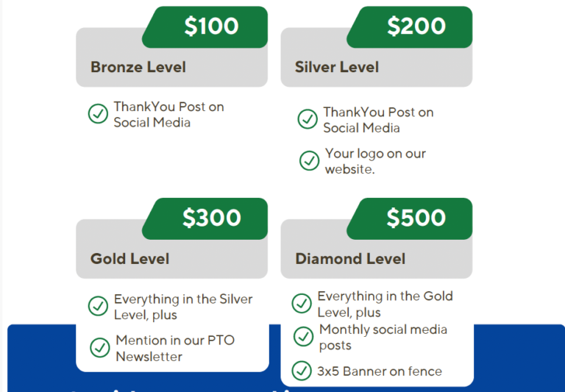The image size is (565, 392).
Task: Select the Diamond Level title
Action: coord(350,259)
